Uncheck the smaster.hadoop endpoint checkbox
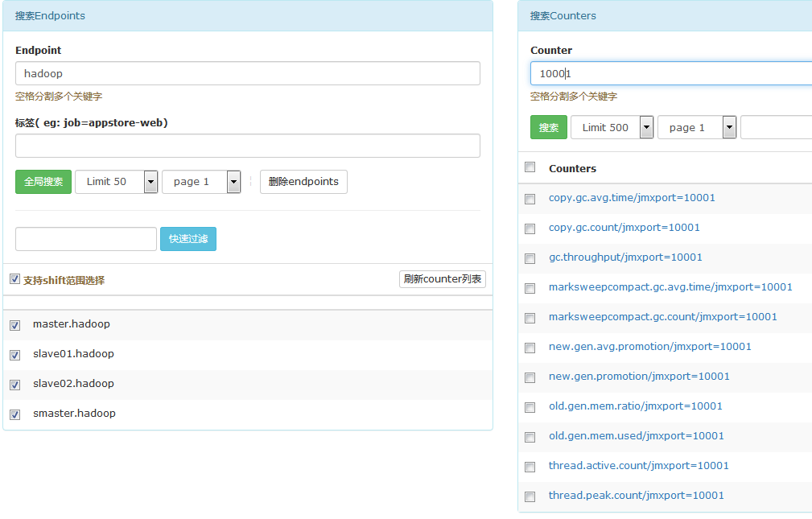This screenshot has height=519, width=812. (x=14, y=414)
